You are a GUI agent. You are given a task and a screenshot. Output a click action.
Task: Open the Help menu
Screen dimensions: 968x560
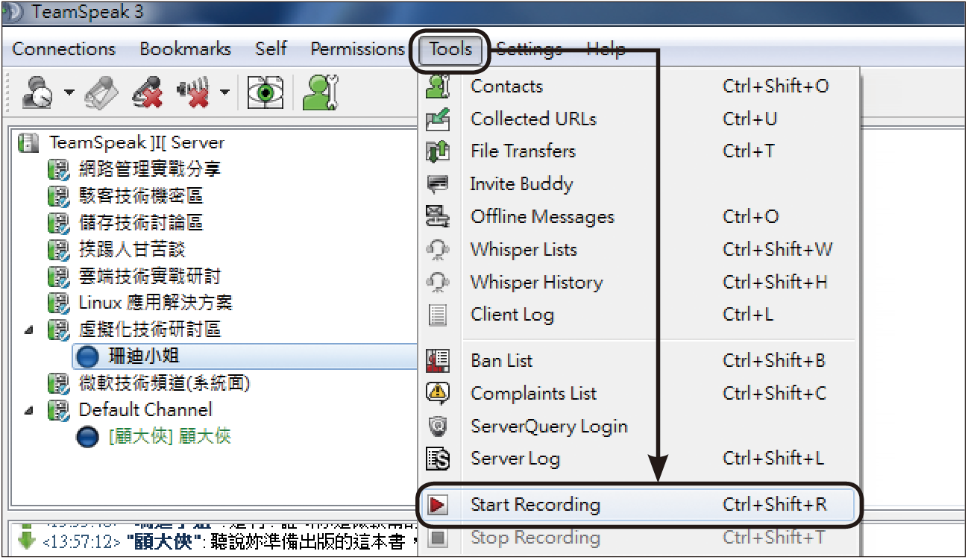[x=606, y=49]
